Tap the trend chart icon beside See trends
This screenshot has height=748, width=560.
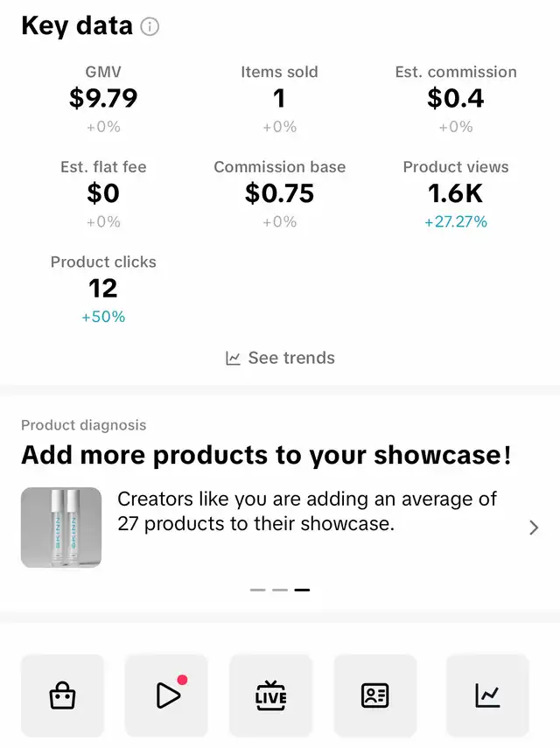tap(233, 358)
